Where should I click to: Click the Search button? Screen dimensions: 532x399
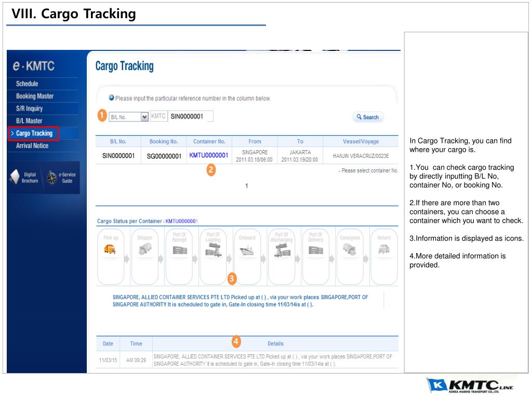tap(368, 117)
